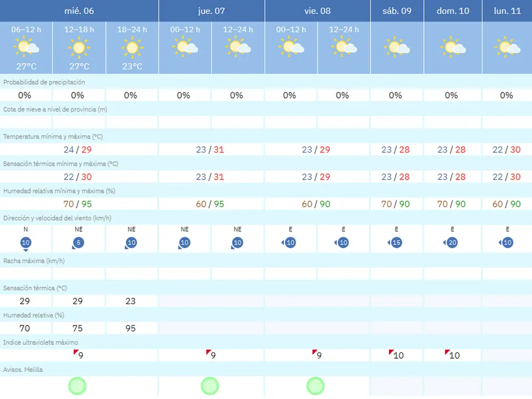The image size is (532, 399).
Task: Click the lun. 11 weather icon
Action: [x=507, y=47]
